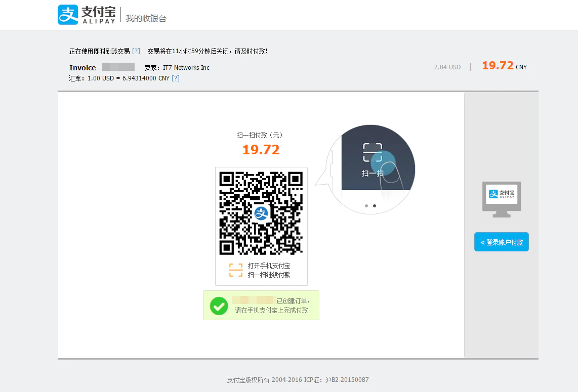Click the orange scan frame icon below the QR code
This screenshot has width=578, height=392.
point(236,270)
